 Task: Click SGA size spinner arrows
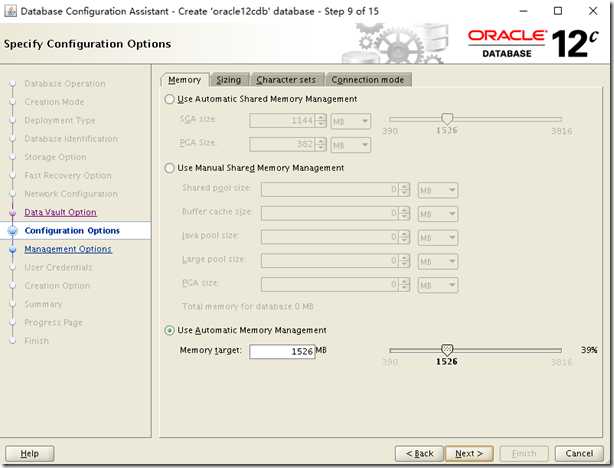coord(321,121)
